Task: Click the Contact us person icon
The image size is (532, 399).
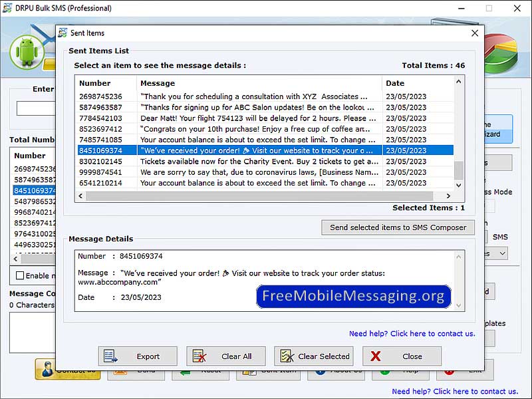Action: click(x=47, y=369)
